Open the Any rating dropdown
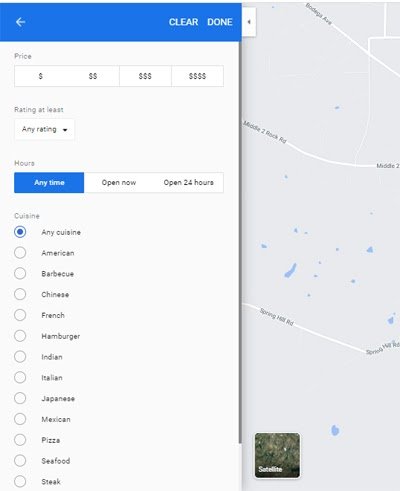This screenshot has width=400, height=491. [44, 129]
